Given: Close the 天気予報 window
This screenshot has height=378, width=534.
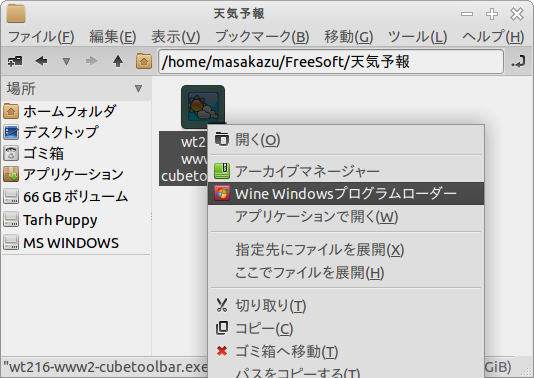Looking at the screenshot, I should click(x=517, y=14).
